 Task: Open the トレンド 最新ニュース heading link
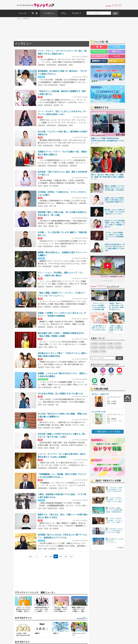click(35, 592)
